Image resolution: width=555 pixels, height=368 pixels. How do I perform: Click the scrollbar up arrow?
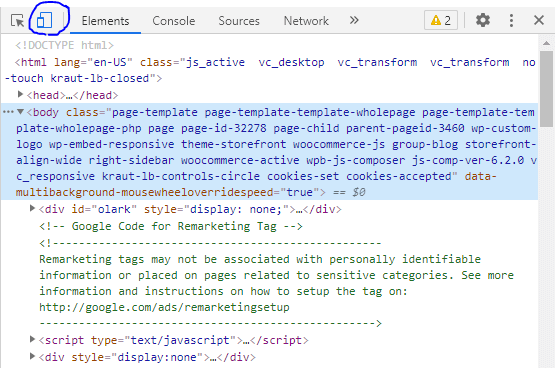(547, 43)
